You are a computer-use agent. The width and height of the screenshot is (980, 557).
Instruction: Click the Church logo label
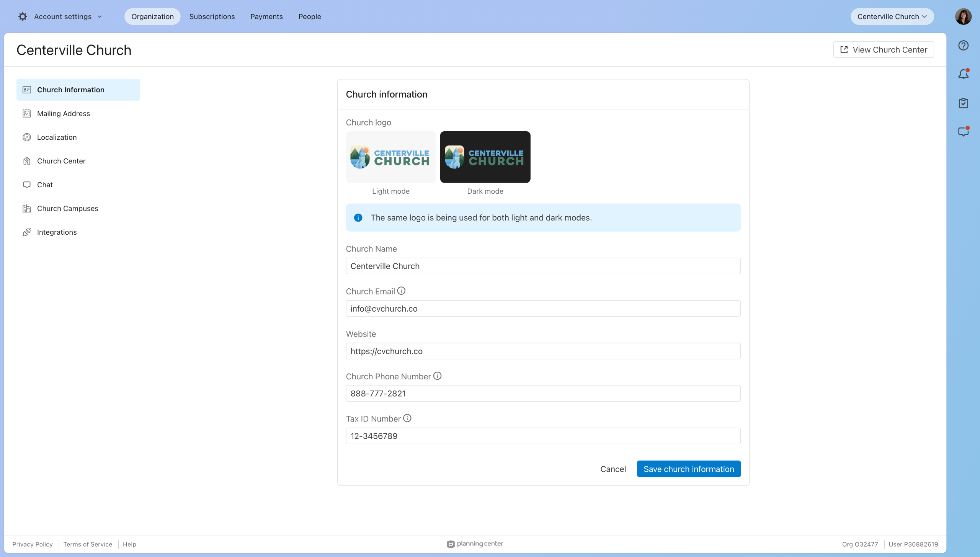tap(368, 123)
